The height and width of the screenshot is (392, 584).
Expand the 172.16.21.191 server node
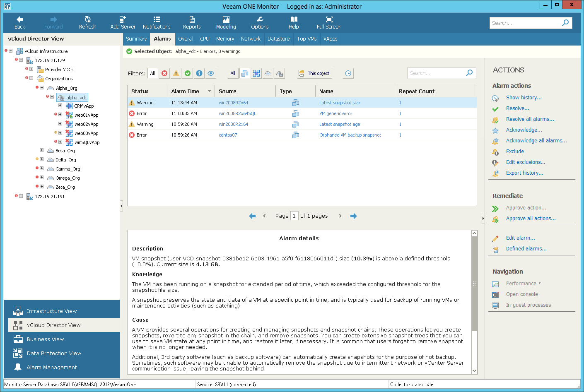pyautogui.click(x=21, y=196)
